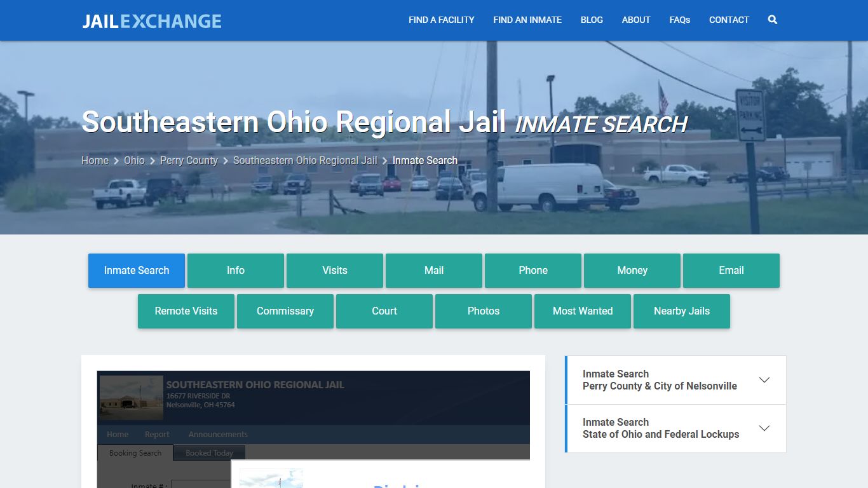868x488 pixels.
Task: Open the About page
Action: (x=636, y=20)
